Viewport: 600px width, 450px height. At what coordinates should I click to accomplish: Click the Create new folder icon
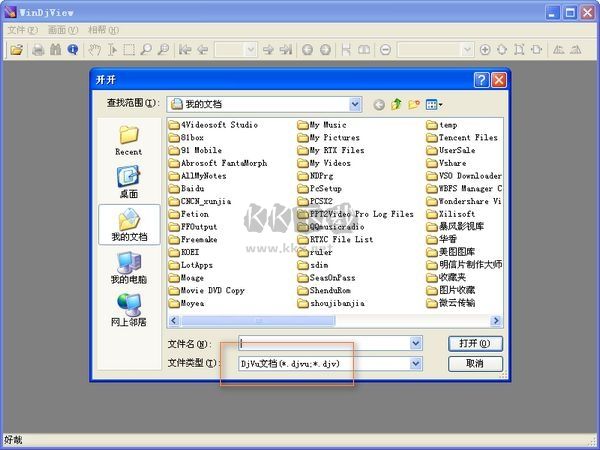(414, 104)
